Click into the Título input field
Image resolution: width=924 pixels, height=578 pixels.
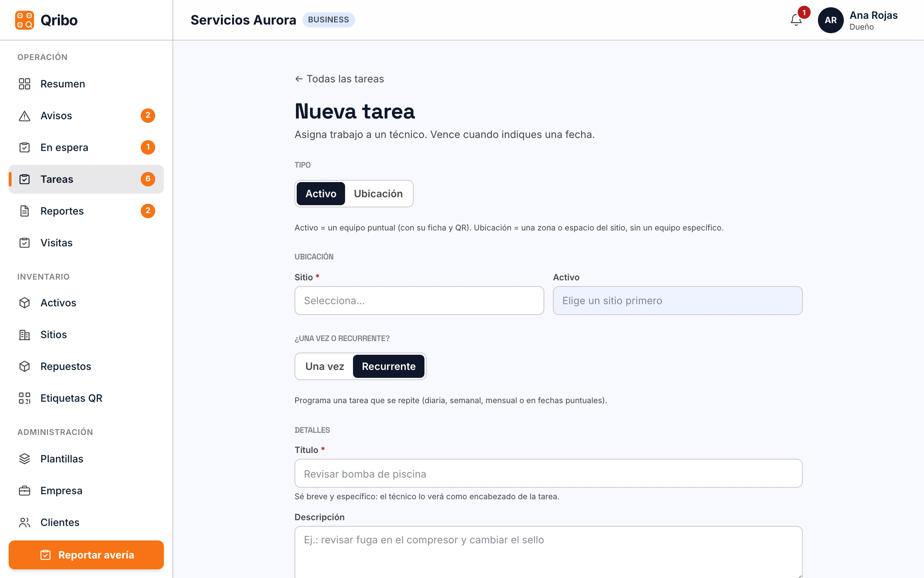click(x=548, y=473)
